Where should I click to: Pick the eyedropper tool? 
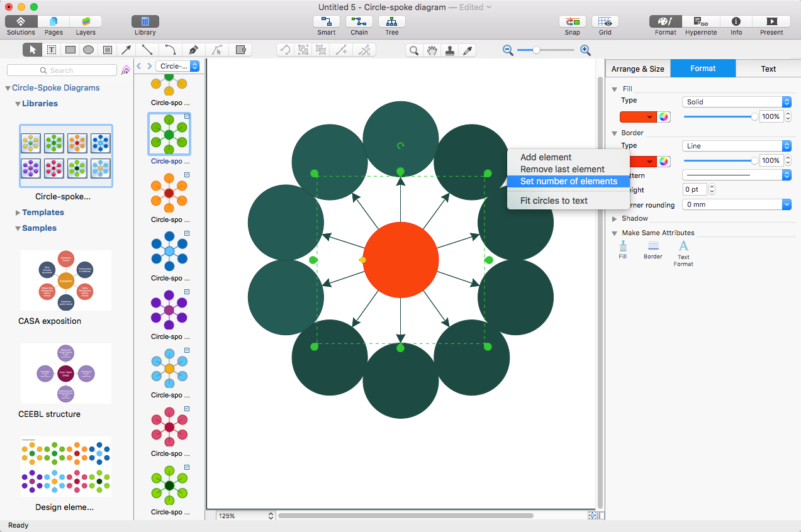[468, 50]
